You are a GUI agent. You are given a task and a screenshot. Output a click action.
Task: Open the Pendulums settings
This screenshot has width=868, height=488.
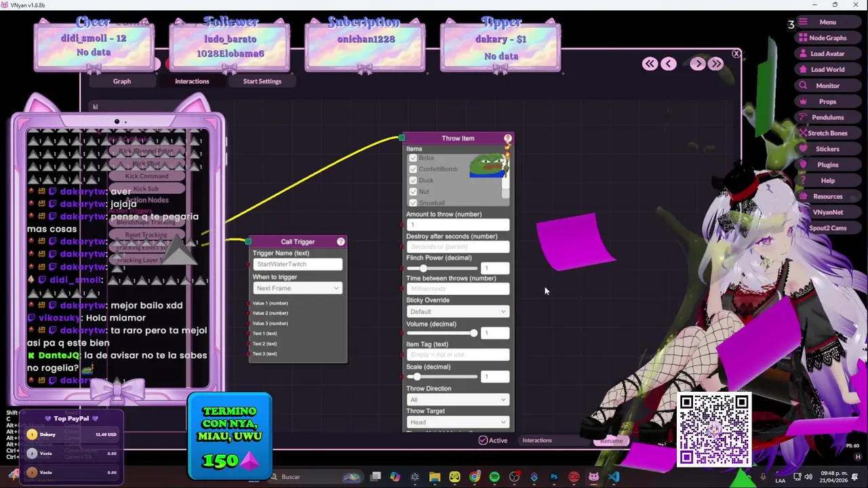[827, 117]
